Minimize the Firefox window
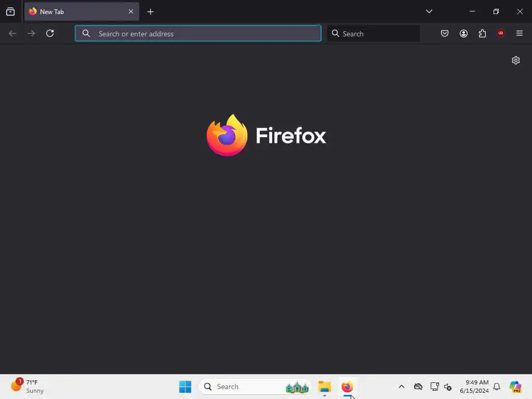The width and height of the screenshot is (532, 399). (472, 11)
